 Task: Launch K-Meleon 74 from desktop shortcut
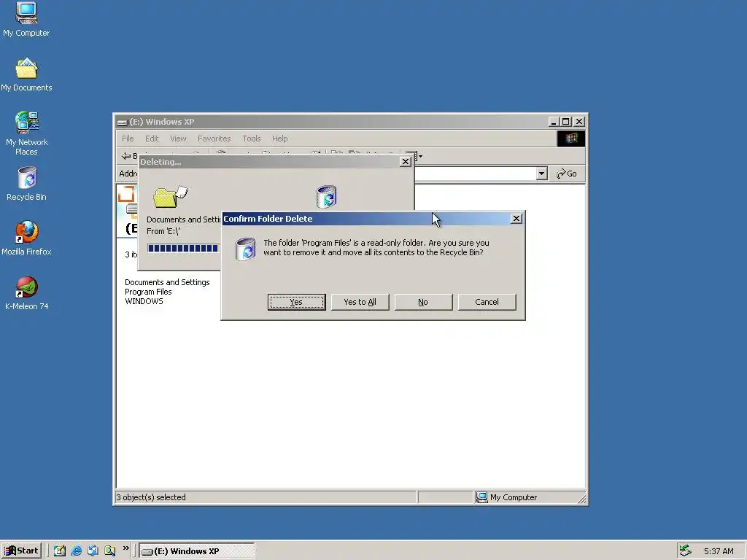pyautogui.click(x=27, y=293)
